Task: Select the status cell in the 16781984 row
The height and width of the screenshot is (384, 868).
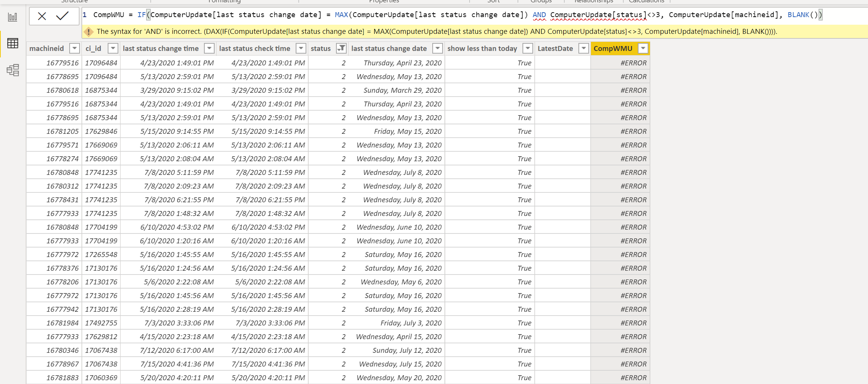Action: coord(328,323)
